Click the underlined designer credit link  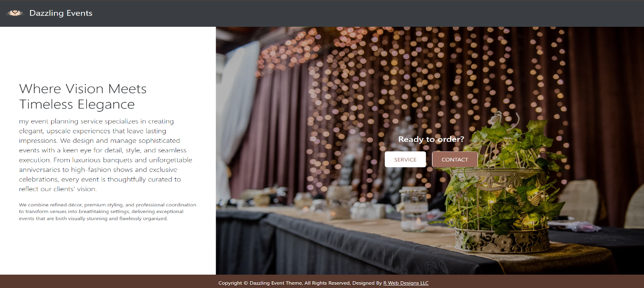coord(406,283)
